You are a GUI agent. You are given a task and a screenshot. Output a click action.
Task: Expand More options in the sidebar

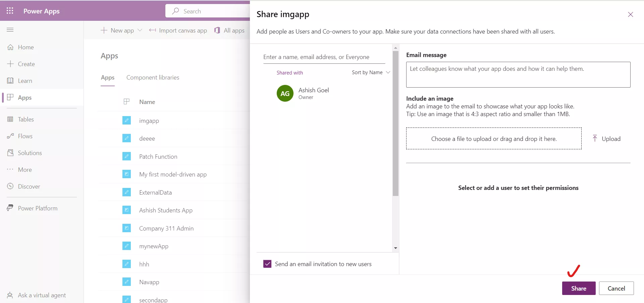(24, 170)
